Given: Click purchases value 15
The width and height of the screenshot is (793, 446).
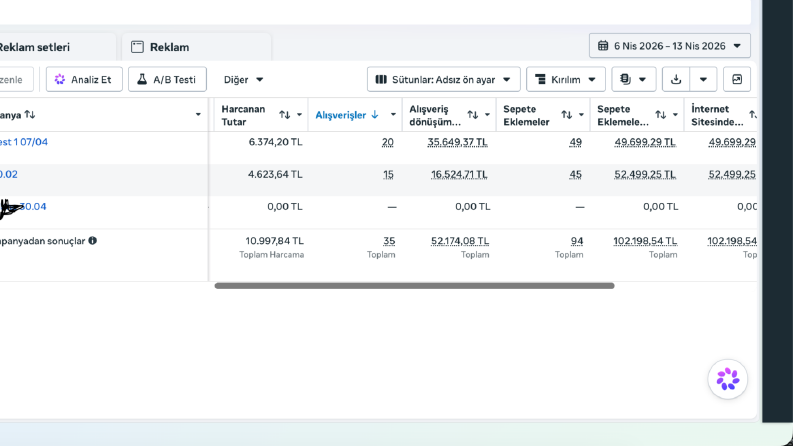Looking at the screenshot, I should (388, 174).
